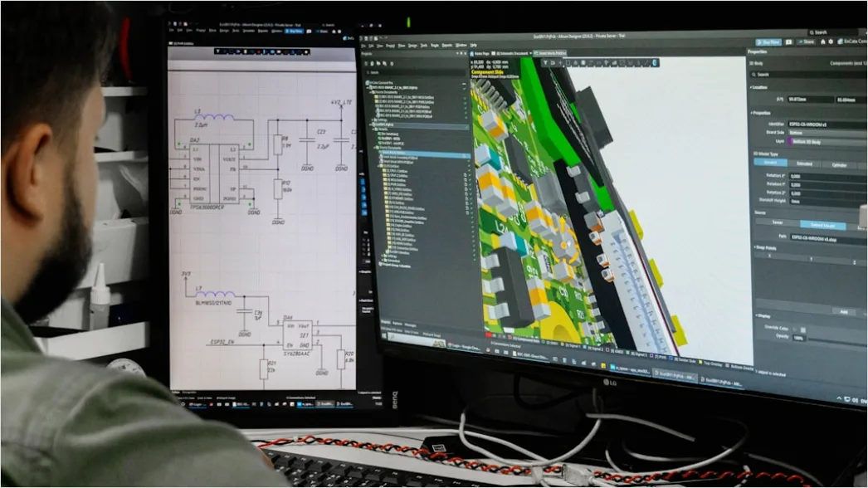Click the purple layer color swatch in Properties
Viewport: 868px width, 488px height.
[790, 142]
